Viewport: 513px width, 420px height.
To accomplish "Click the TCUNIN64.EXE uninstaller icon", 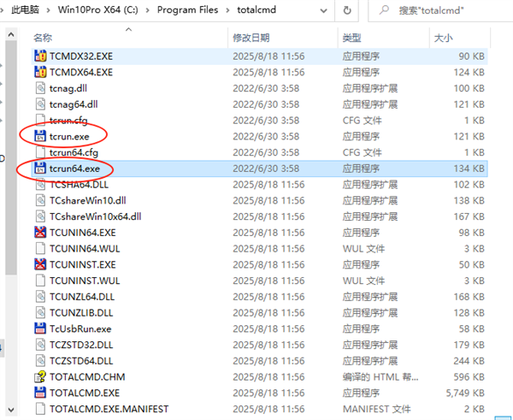I will click(40, 233).
